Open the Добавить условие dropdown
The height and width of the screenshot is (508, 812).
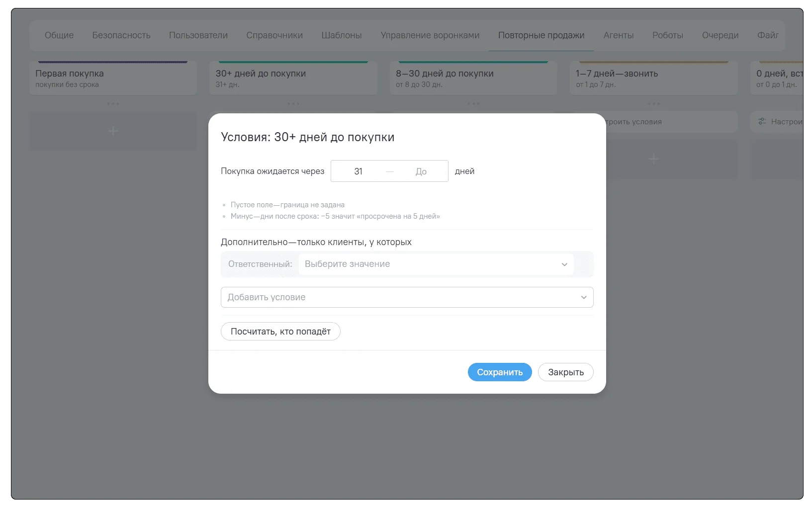(x=407, y=297)
